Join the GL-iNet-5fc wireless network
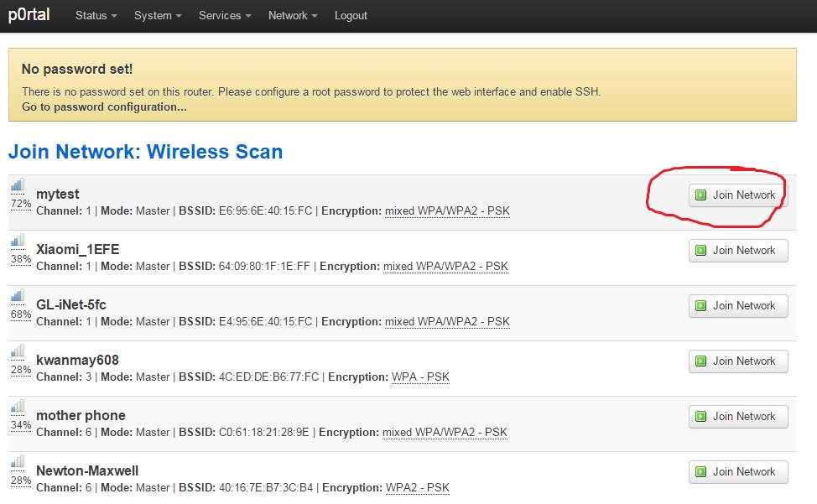 [x=738, y=305]
